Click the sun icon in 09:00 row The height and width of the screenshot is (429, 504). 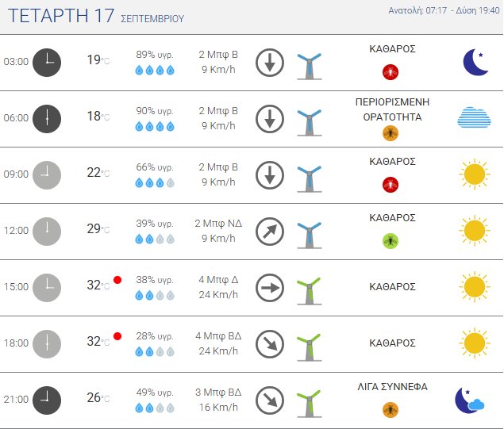(x=474, y=174)
